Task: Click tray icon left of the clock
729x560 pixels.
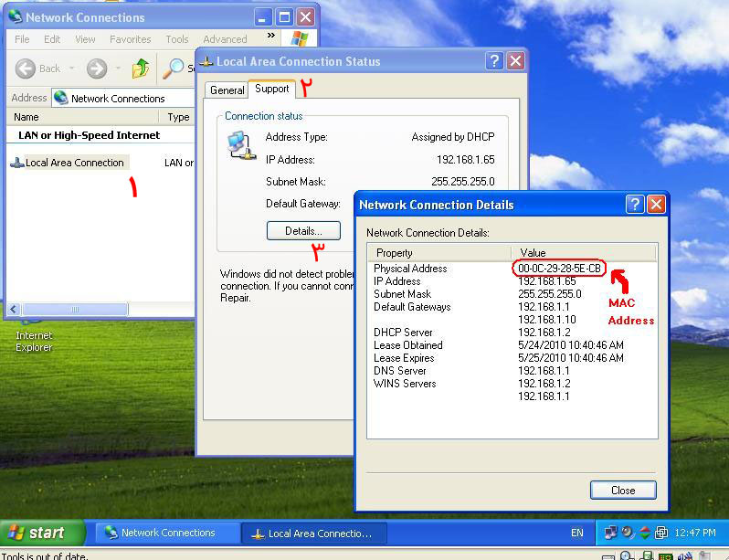Action: pos(661,532)
